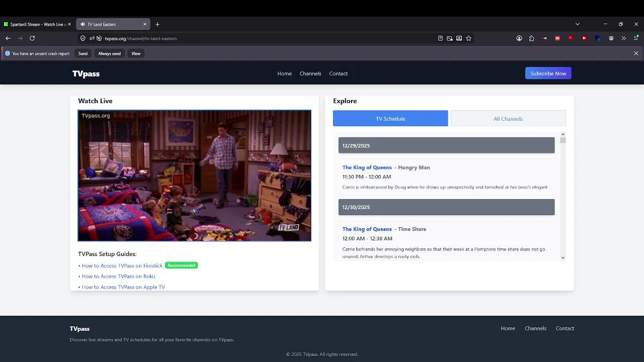Click the live video player
Screen dimensions: 644x362
195,175
